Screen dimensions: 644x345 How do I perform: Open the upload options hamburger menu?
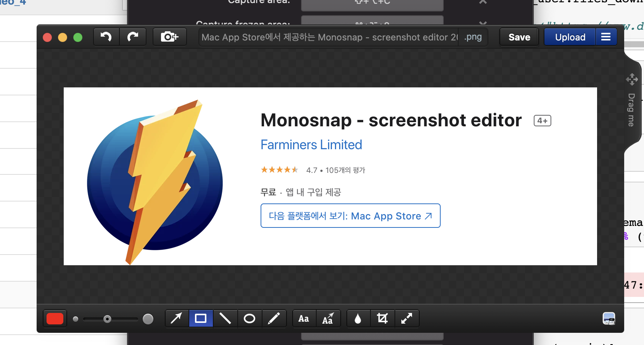point(606,37)
